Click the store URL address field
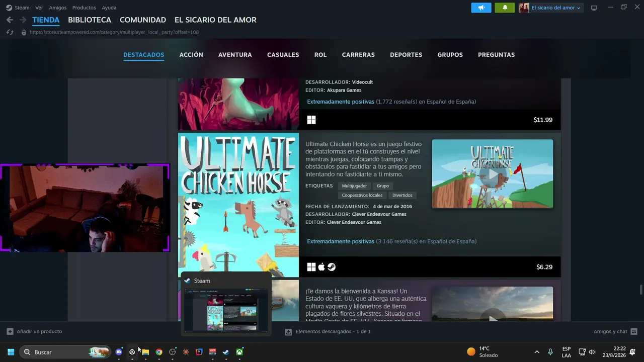 114,32
